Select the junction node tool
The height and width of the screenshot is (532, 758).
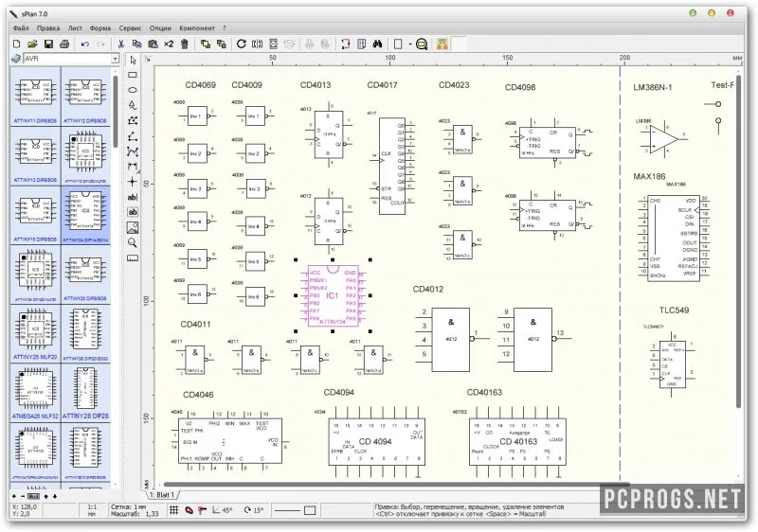(x=133, y=182)
